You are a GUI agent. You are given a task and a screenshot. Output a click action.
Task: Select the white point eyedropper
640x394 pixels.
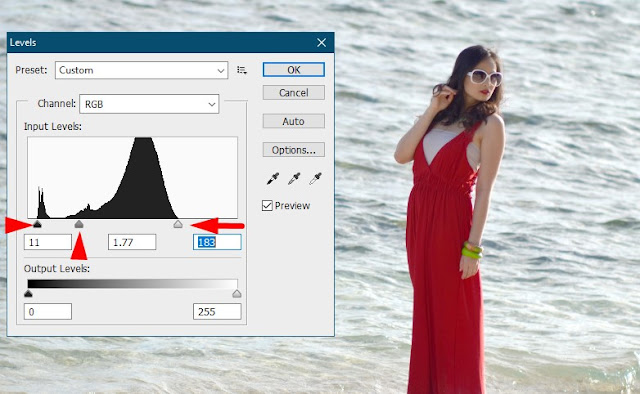click(315, 178)
